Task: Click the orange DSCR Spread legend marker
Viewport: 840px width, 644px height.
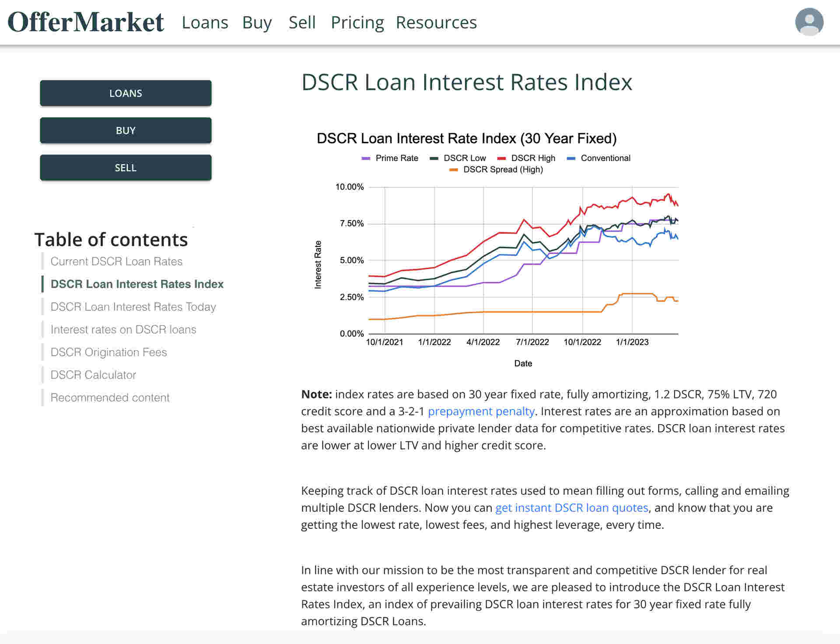Action: (453, 170)
